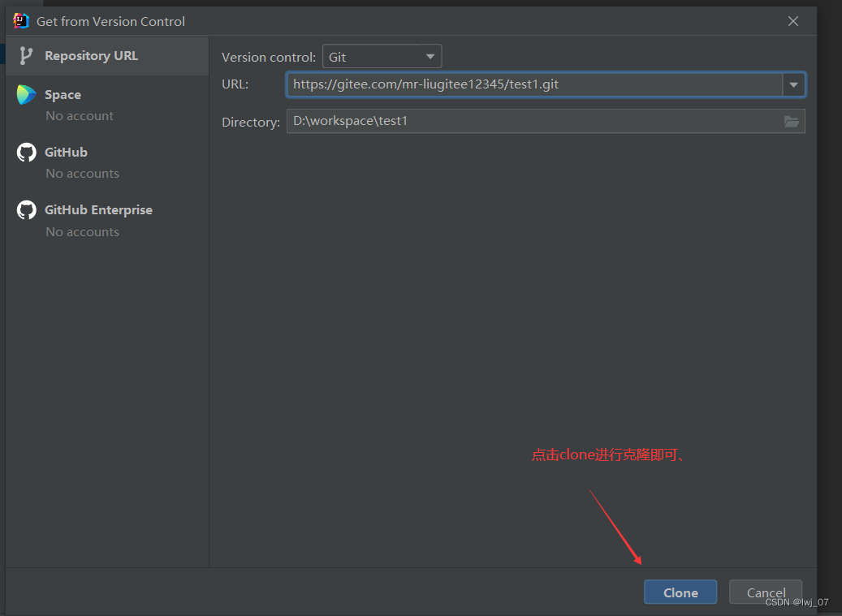Click 'No account' text under Space
Image resolution: width=842 pixels, height=616 pixels.
(x=80, y=116)
